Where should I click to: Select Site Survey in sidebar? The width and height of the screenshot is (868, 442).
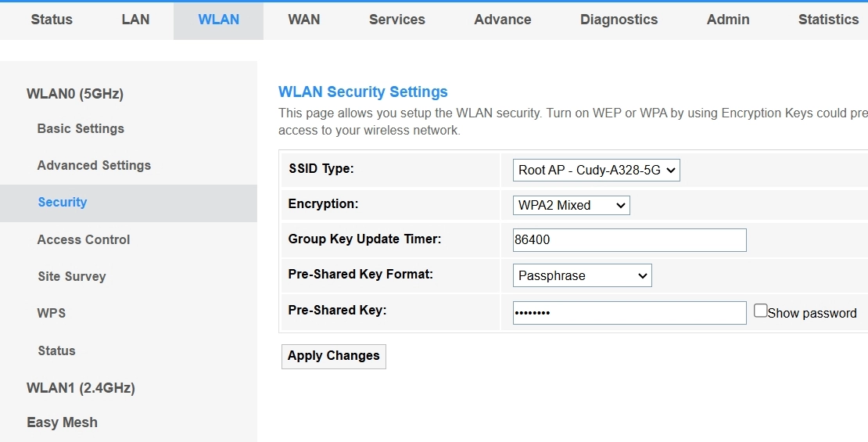tap(71, 276)
